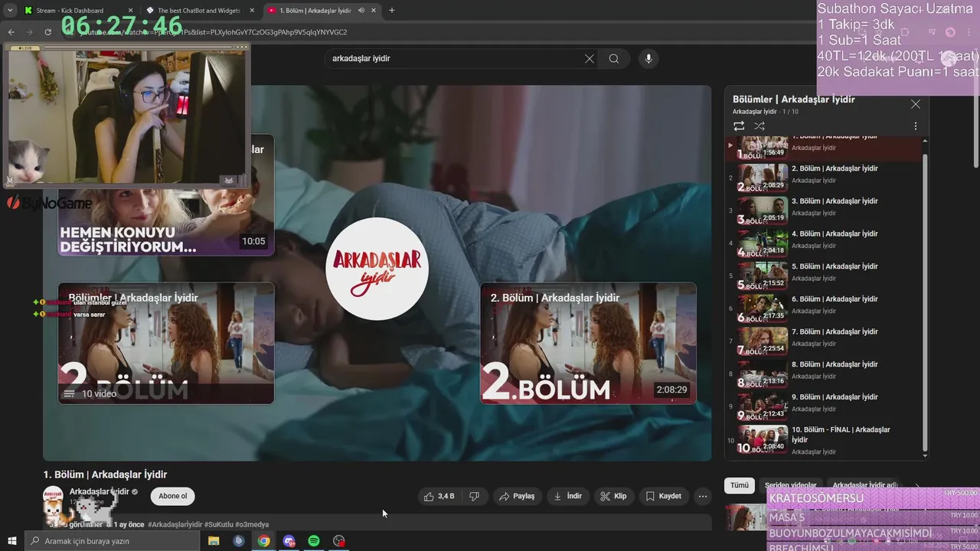The image size is (980, 551).
Task: Open the purple Discord-like taskbar icon
Action: [x=289, y=541]
